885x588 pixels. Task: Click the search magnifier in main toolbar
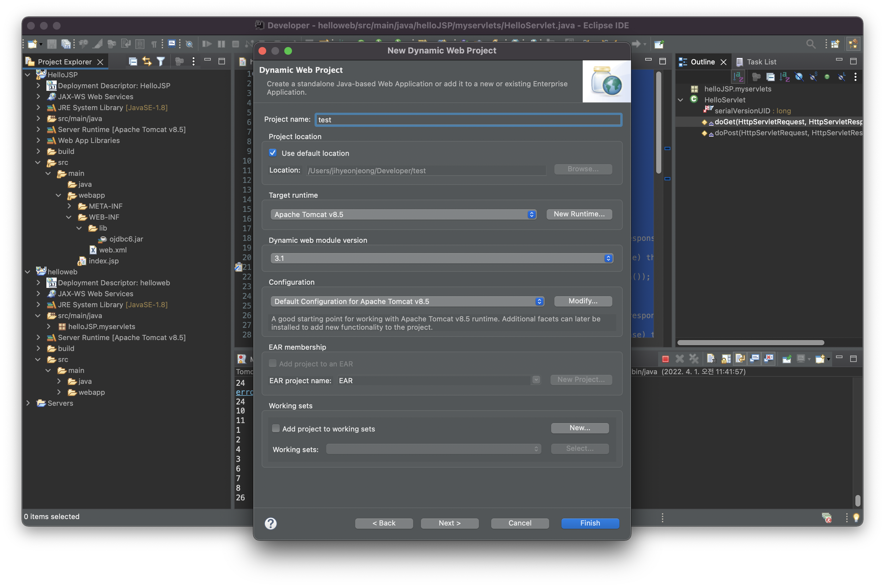click(x=810, y=44)
